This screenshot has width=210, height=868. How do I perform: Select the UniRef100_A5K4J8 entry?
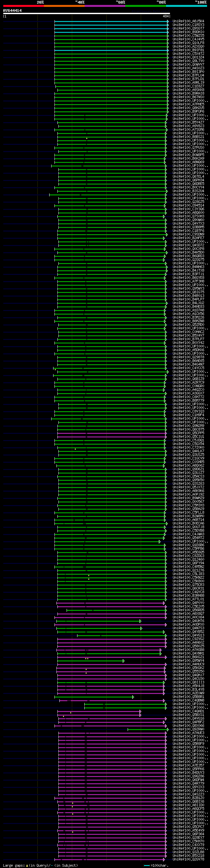(188, 686)
